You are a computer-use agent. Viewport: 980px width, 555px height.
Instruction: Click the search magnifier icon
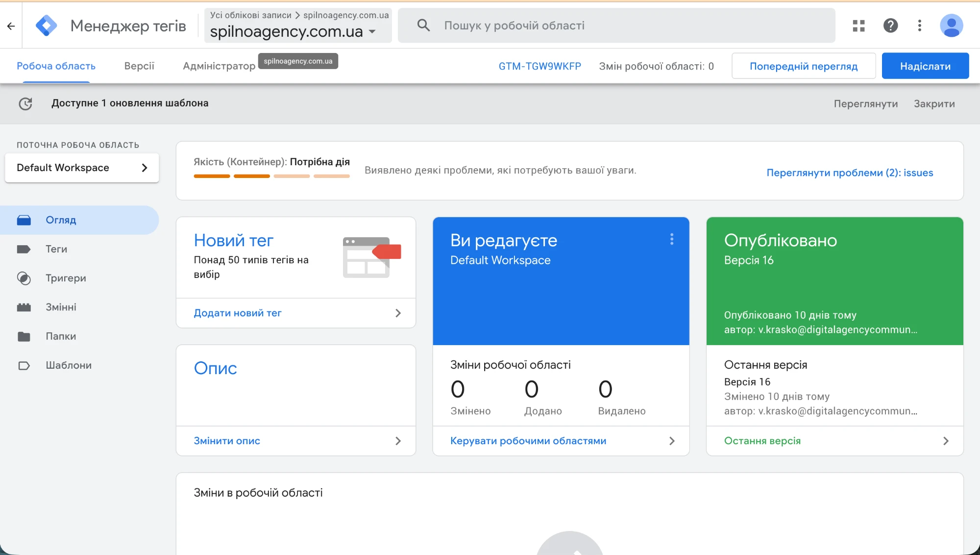[423, 25]
